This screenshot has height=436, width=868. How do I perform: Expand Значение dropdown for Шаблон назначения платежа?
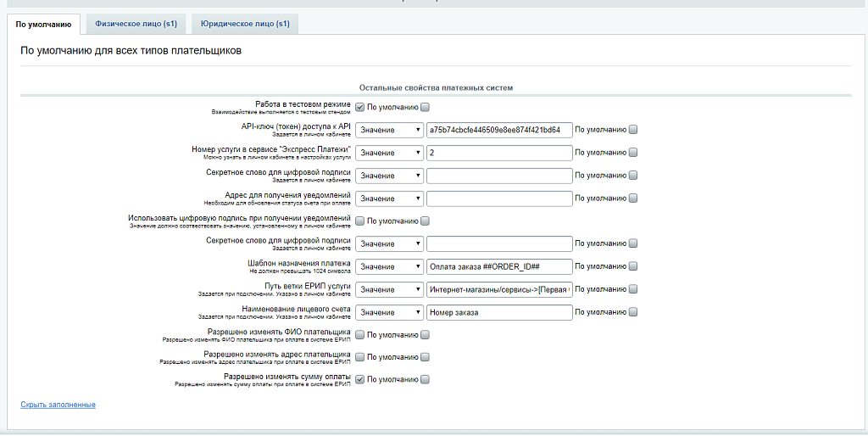[x=389, y=266]
